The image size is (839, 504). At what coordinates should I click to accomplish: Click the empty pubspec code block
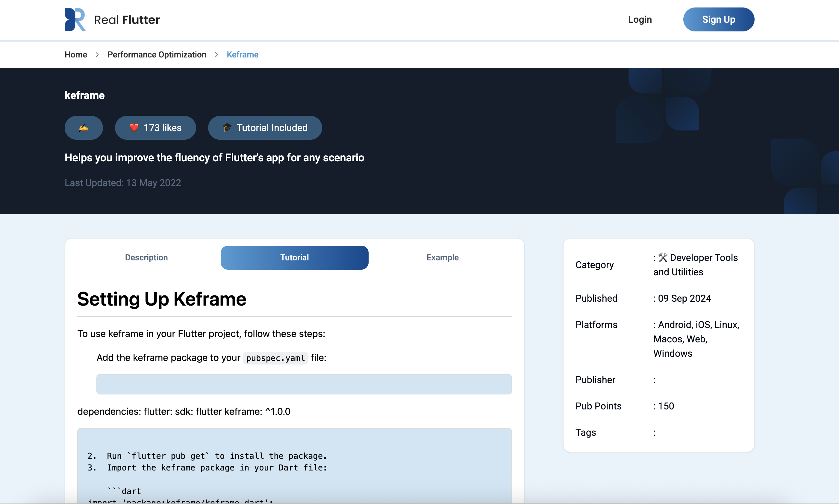point(304,384)
